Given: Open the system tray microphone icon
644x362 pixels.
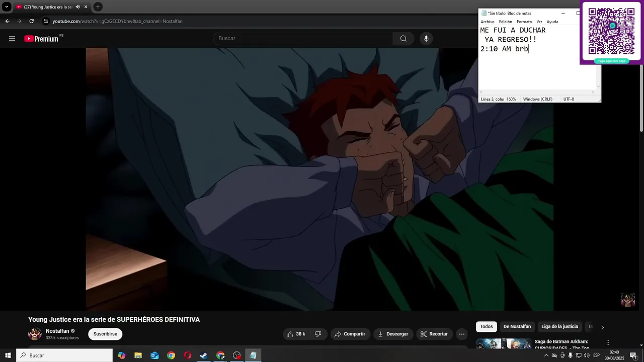Looking at the screenshot, I should (x=570, y=355).
